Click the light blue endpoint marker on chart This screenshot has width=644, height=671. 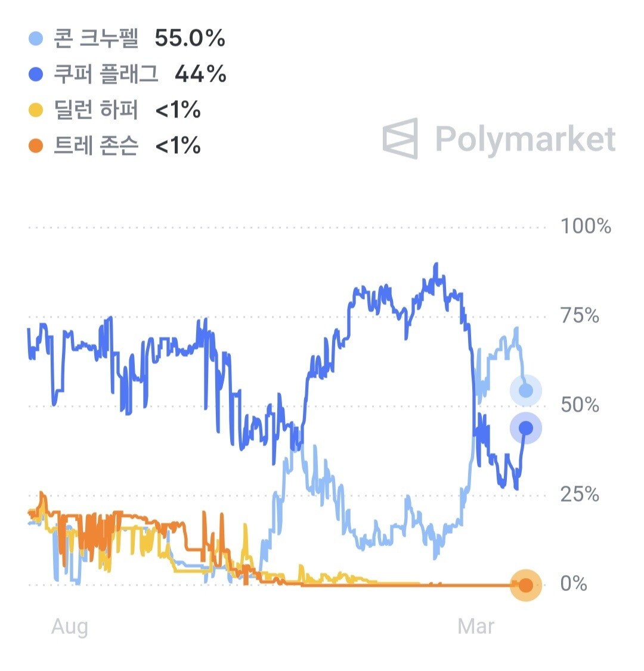526,390
